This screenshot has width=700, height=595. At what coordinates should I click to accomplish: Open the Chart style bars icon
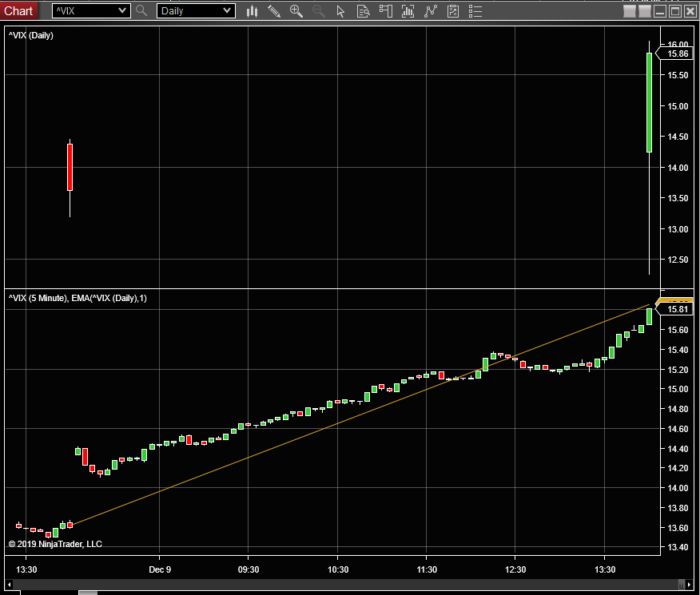point(253,11)
